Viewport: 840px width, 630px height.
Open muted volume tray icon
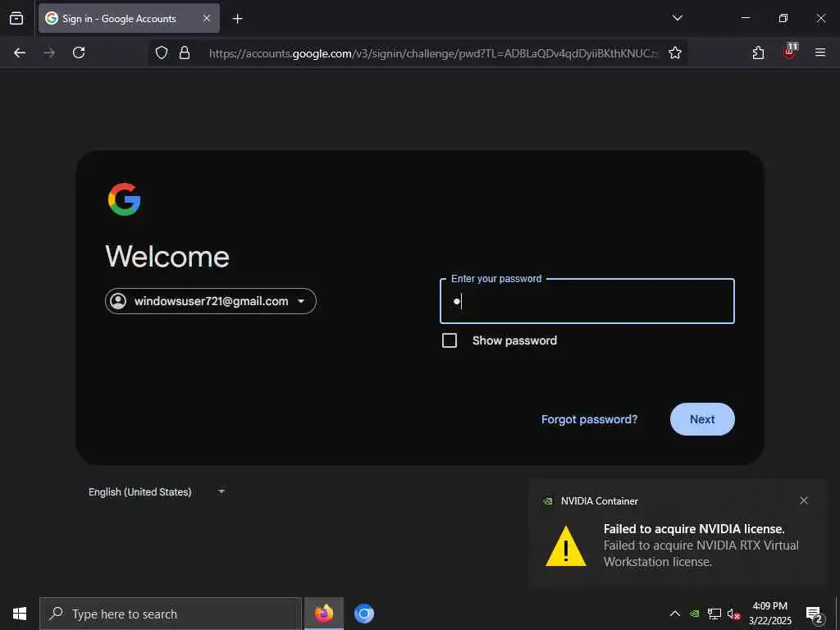733,614
